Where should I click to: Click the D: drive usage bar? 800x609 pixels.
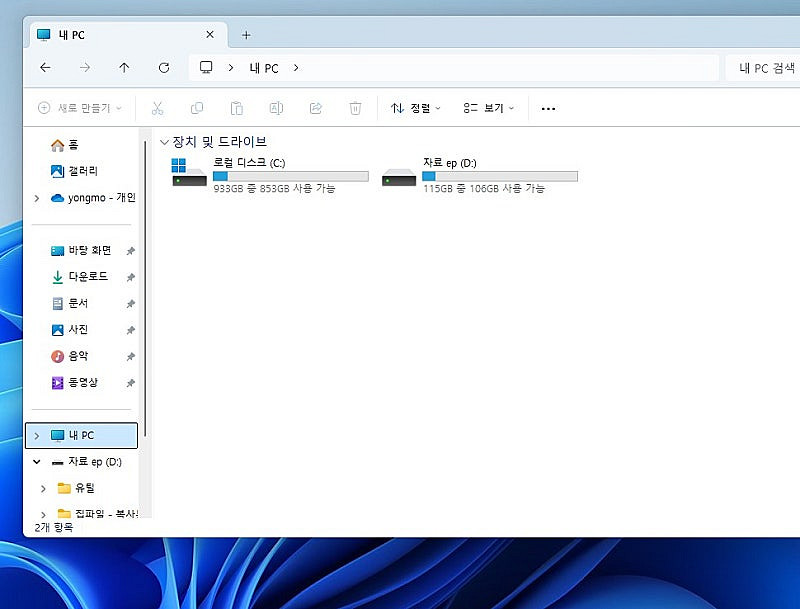500,176
